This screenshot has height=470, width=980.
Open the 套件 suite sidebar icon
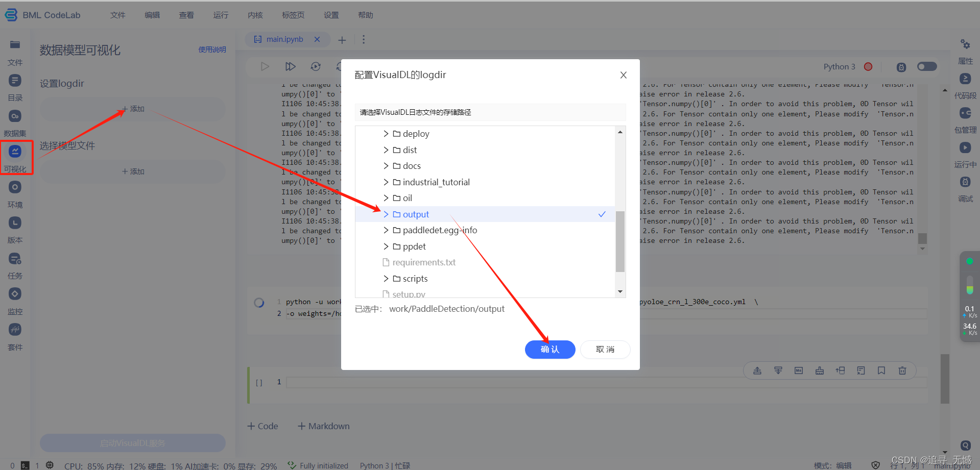click(x=15, y=330)
